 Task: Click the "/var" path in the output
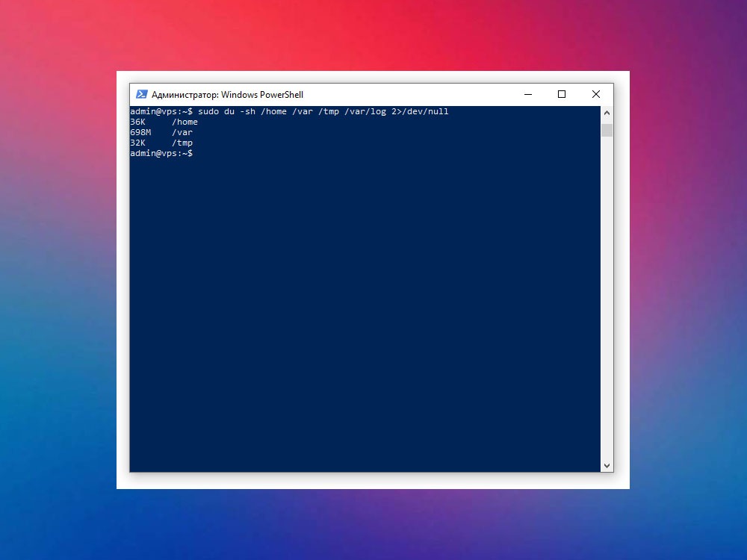coord(182,132)
